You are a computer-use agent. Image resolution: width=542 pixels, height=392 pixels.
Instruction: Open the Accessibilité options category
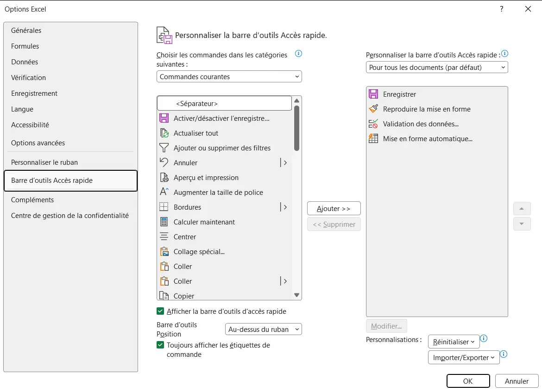(x=70, y=124)
